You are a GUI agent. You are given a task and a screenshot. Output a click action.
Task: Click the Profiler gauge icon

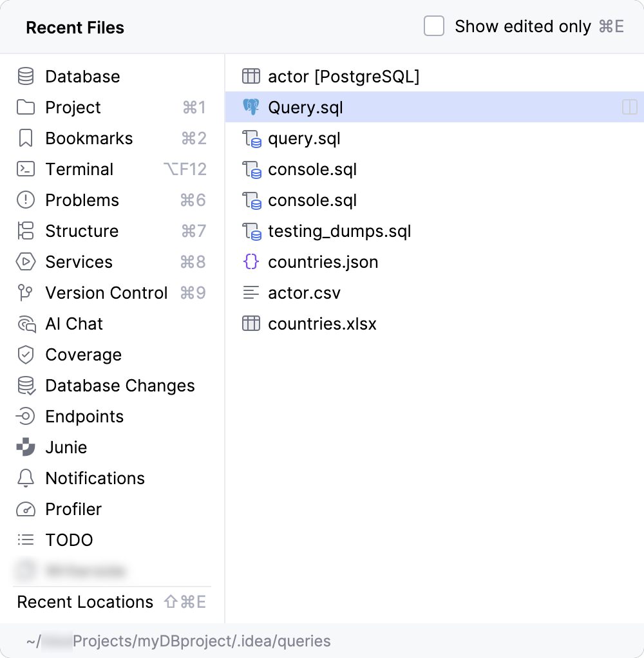click(x=26, y=509)
